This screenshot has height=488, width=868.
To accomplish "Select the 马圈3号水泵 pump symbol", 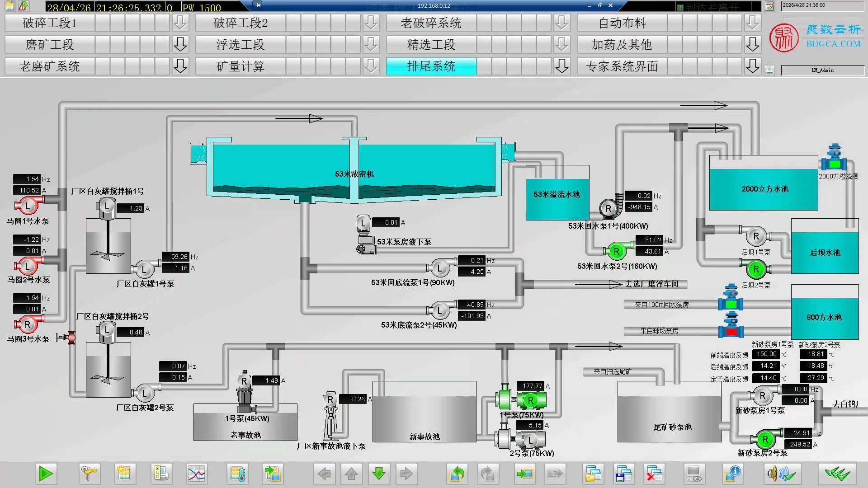I will pos(28,324).
